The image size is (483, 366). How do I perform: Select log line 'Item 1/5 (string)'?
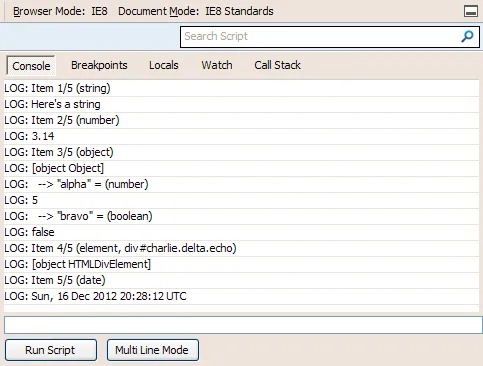(241, 88)
